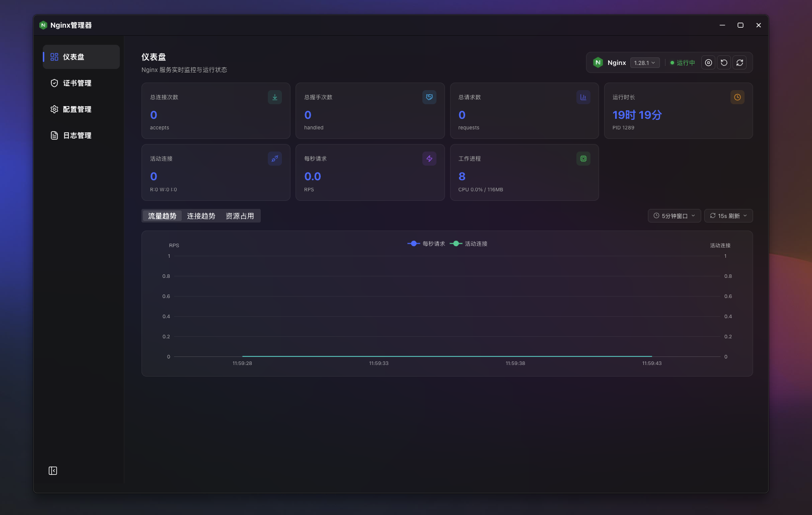Click the 运行时长 card title
The height and width of the screenshot is (515, 812).
624,97
